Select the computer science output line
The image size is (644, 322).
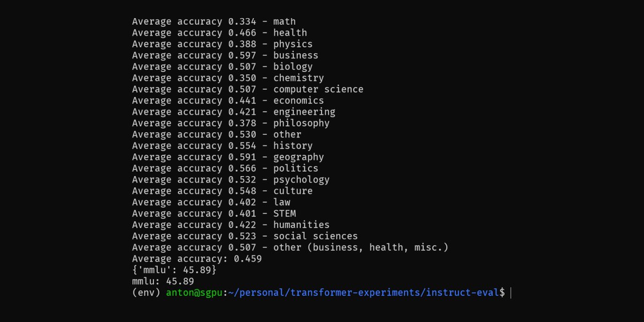[x=247, y=89]
